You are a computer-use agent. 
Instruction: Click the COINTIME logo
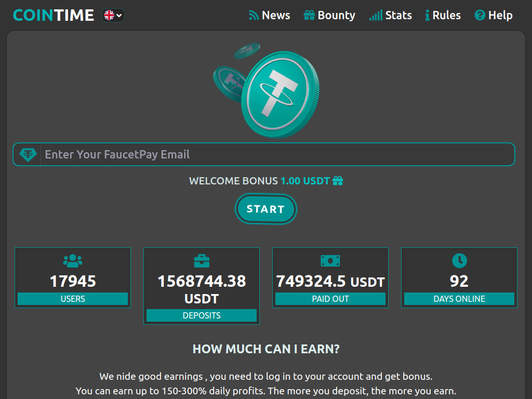point(52,15)
